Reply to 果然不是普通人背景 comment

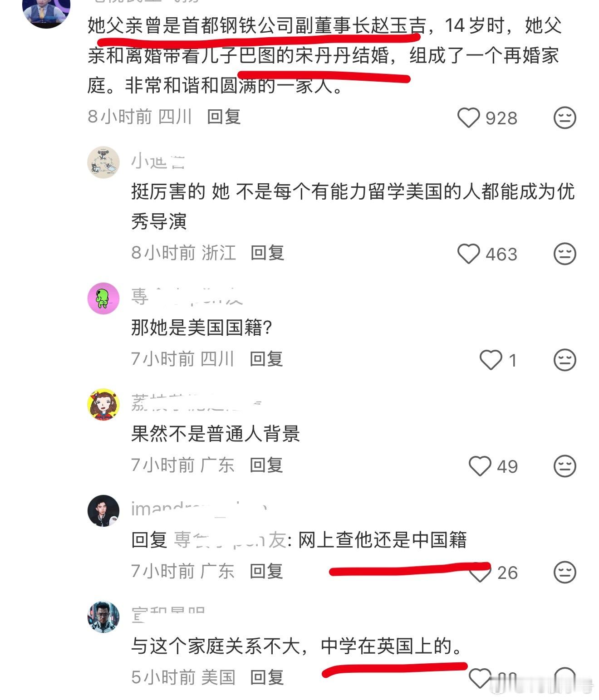(266, 465)
